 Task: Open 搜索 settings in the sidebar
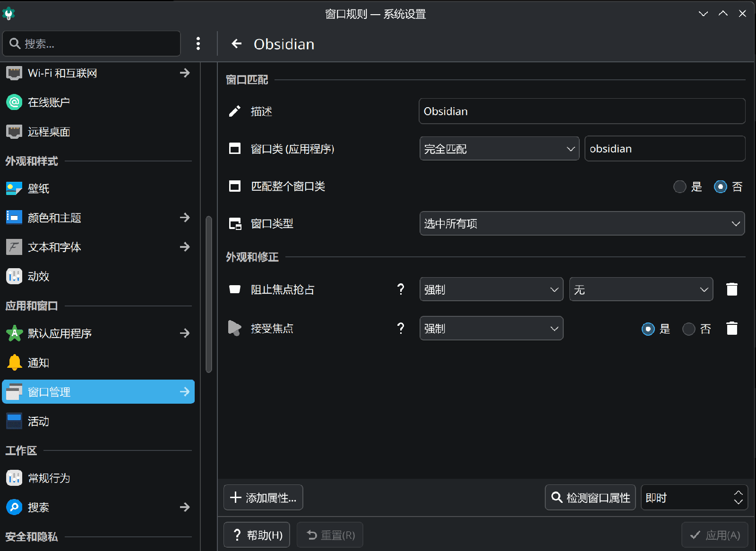pos(98,507)
